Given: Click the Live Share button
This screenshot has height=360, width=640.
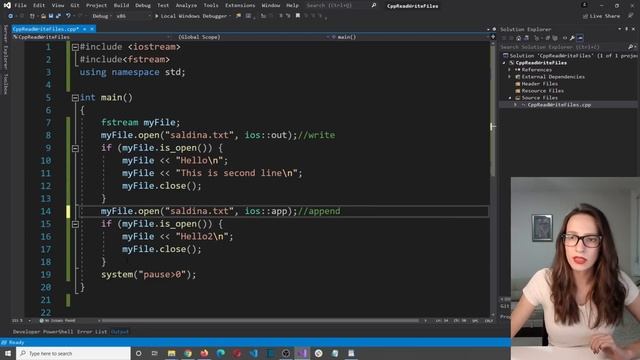Looking at the screenshot, I should [x=601, y=16].
